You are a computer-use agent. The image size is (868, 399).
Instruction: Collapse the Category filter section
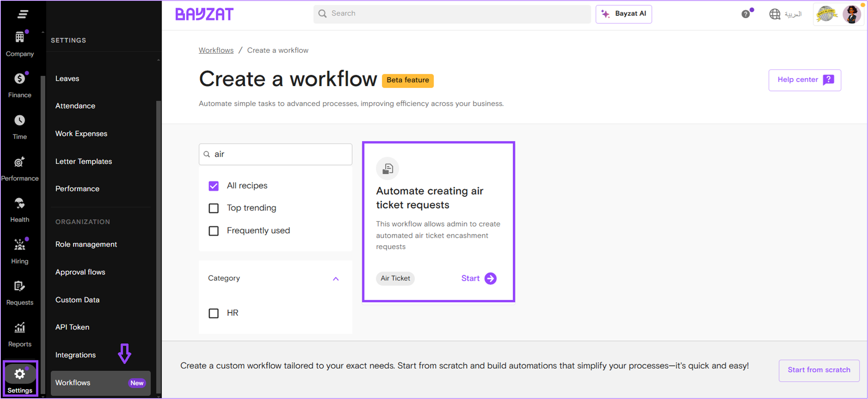(336, 279)
